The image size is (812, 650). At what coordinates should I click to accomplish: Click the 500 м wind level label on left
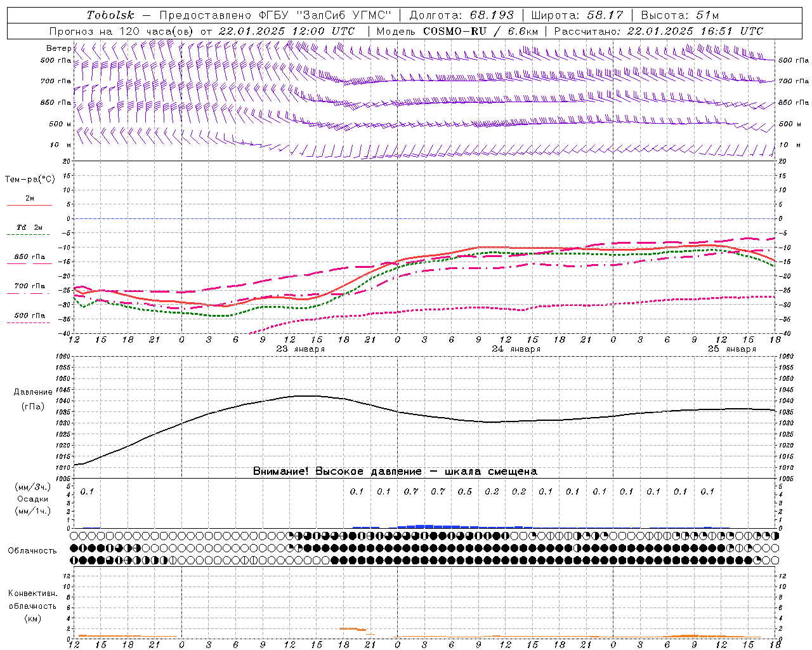pos(61,124)
